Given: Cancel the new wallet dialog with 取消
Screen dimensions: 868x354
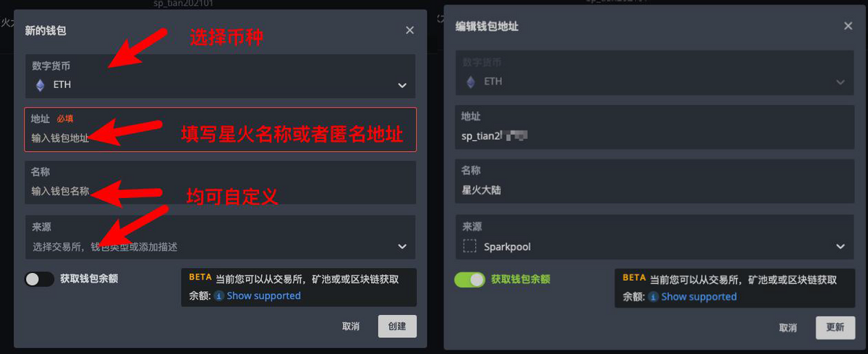Looking at the screenshot, I should pos(351,327).
